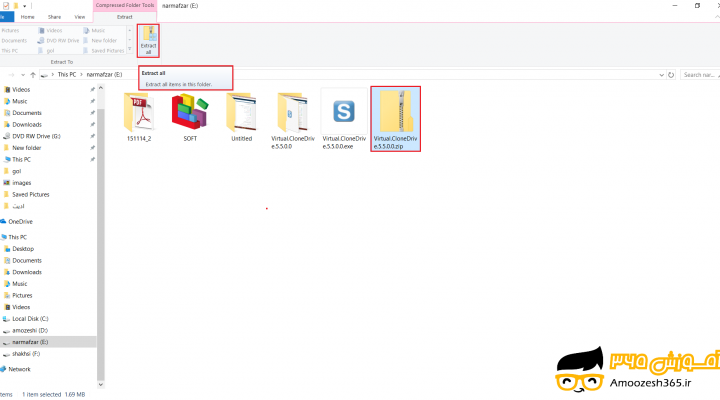Choose Music as extract destination in ribbon
This screenshot has width=720, height=400.
click(x=94, y=30)
